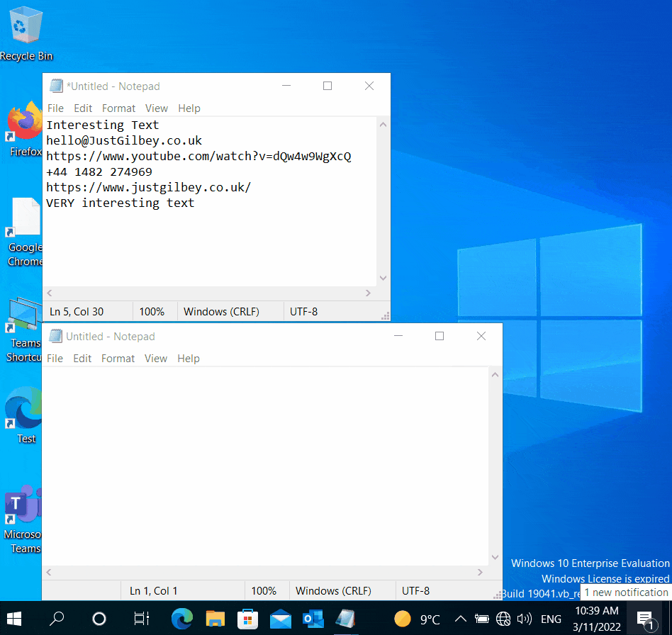Open Task View in taskbar
Image resolution: width=672 pixels, height=635 pixels.
[x=141, y=618]
